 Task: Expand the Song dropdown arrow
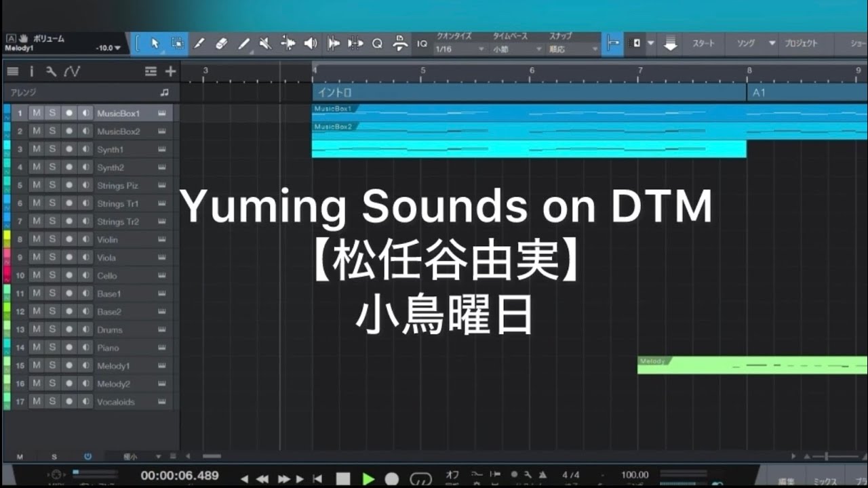tap(772, 43)
